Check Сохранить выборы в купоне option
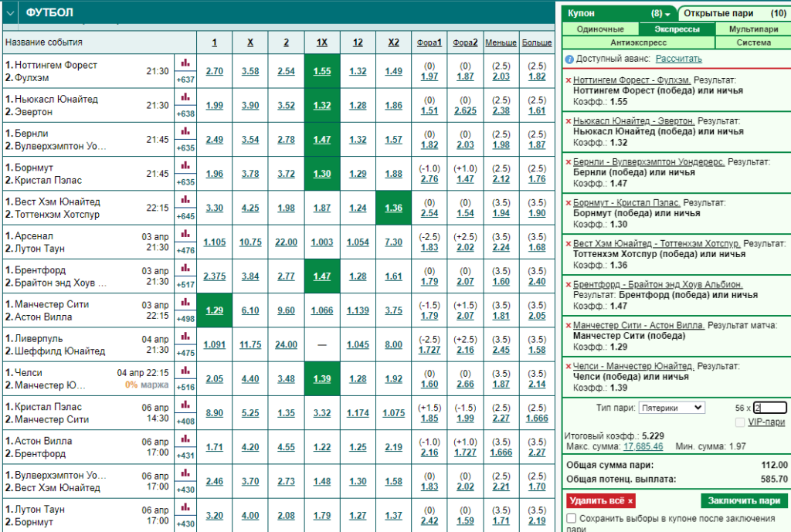This screenshot has width=791, height=532. tap(572, 518)
